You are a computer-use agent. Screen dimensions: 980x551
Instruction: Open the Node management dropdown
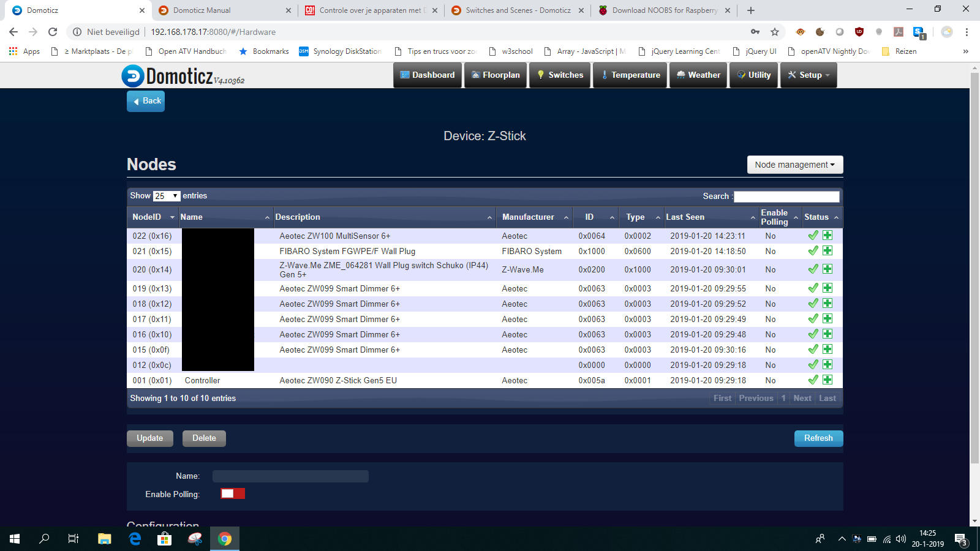795,165
